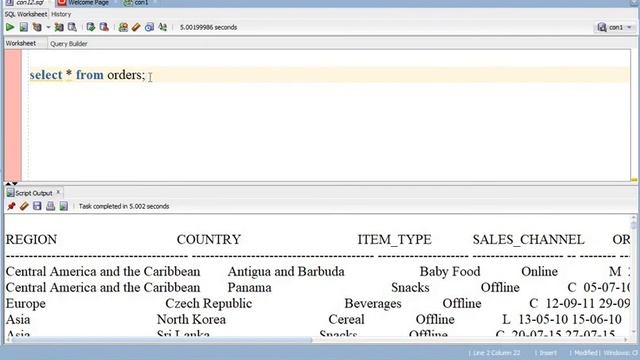Image resolution: width=640 pixels, height=360 pixels.
Task: Click the '5.00199986 seconds' elapsed time text
Action: point(209,27)
